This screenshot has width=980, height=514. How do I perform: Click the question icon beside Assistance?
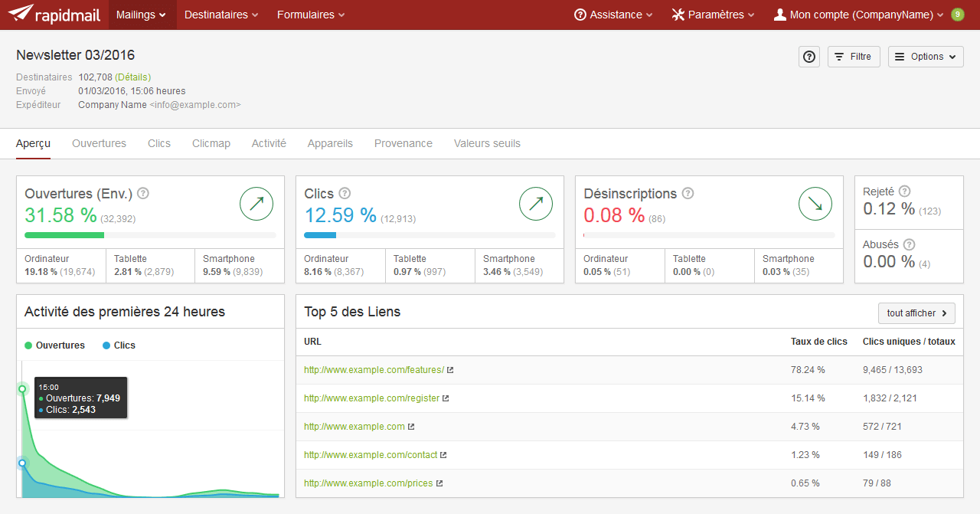click(x=580, y=15)
